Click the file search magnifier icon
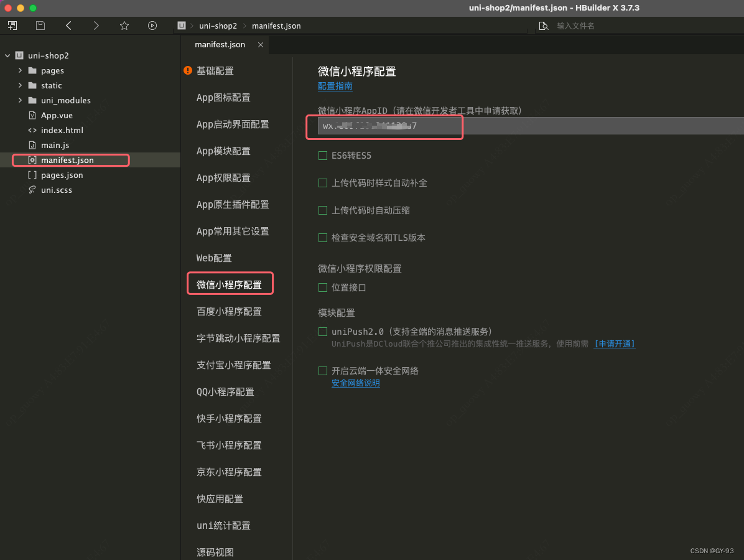Image resolution: width=744 pixels, height=560 pixels. [x=544, y=26]
